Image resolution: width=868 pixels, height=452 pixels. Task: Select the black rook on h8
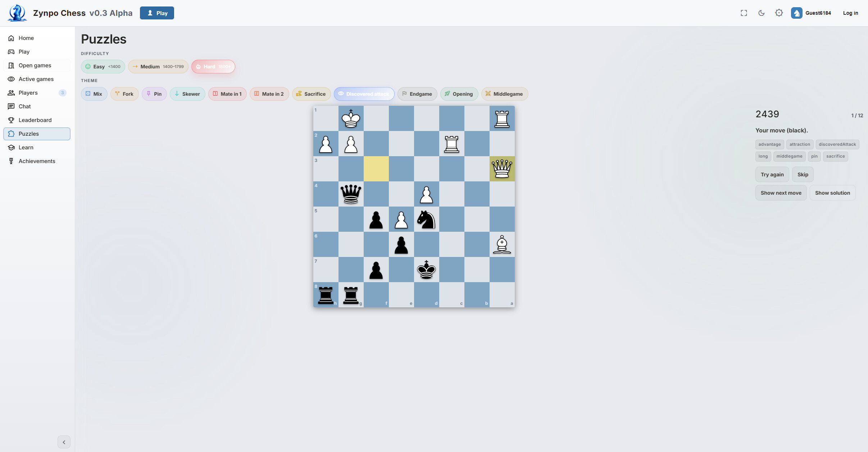(326, 295)
